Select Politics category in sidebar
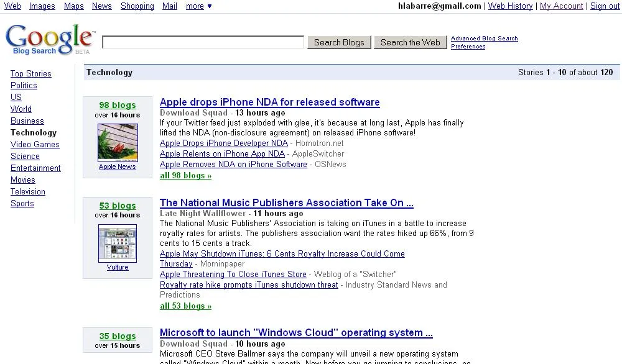The height and width of the screenshot is (364, 622). click(x=24, y=86)
